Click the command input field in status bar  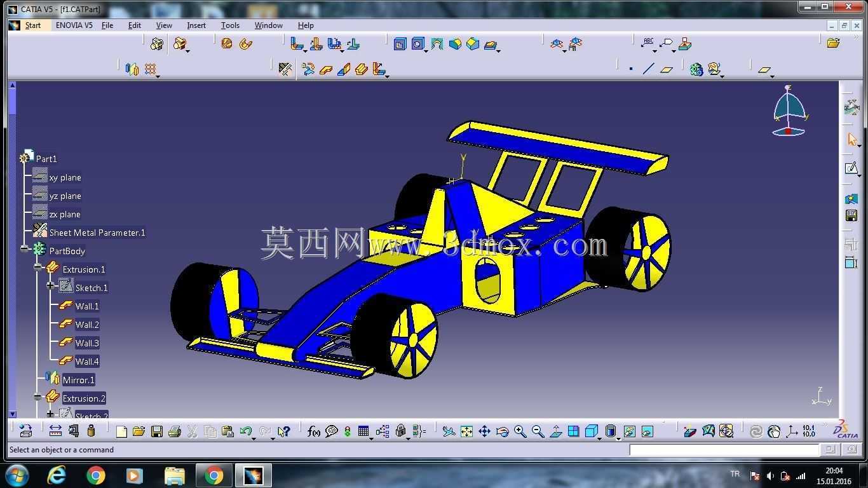coord(724,449)
